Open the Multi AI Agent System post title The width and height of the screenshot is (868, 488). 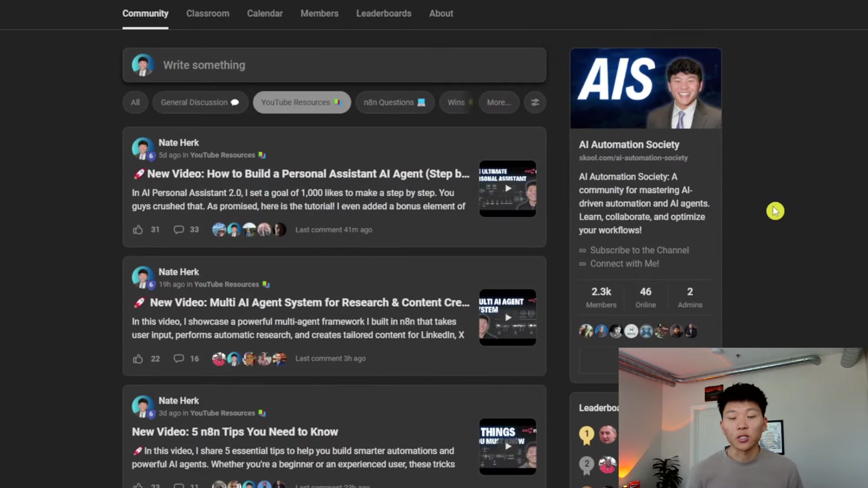click(x=302, y=302)
